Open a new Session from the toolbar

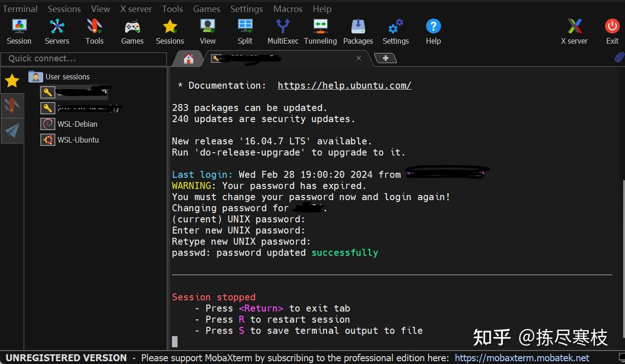pos(19,28)
